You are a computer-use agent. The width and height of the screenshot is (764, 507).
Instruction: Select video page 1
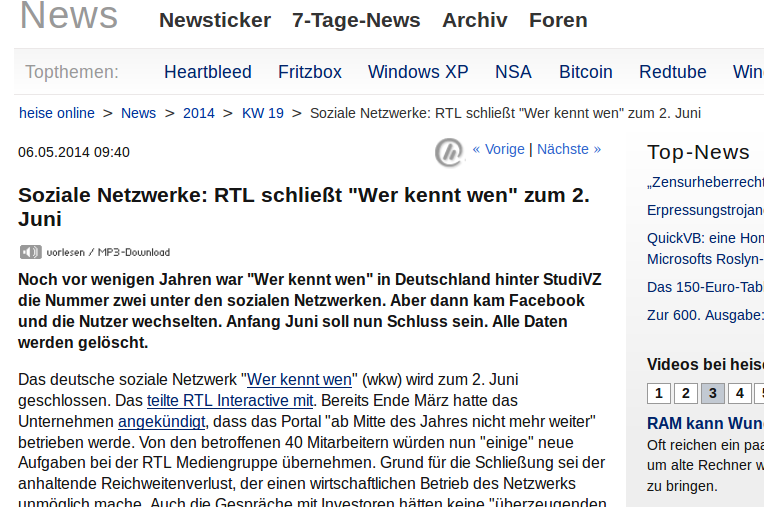point(659,393)
